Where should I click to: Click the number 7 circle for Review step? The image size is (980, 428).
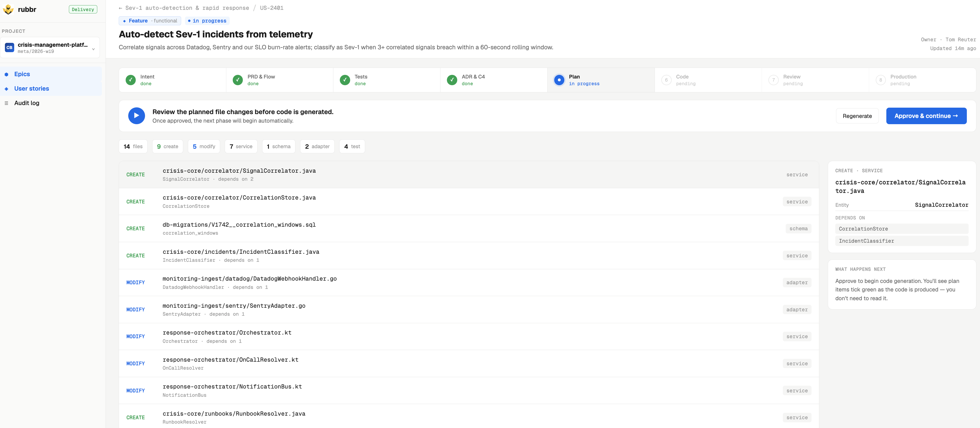(x=773, y=80)
